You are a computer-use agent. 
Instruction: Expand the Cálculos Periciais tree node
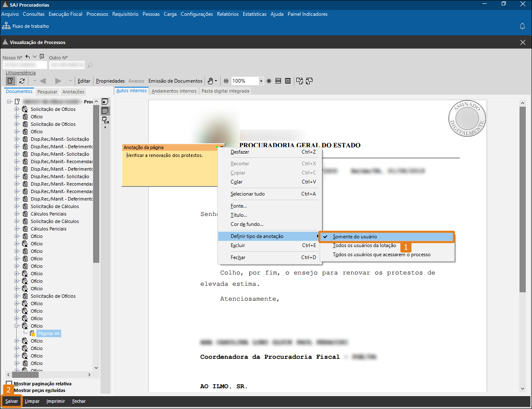point(17,214)
